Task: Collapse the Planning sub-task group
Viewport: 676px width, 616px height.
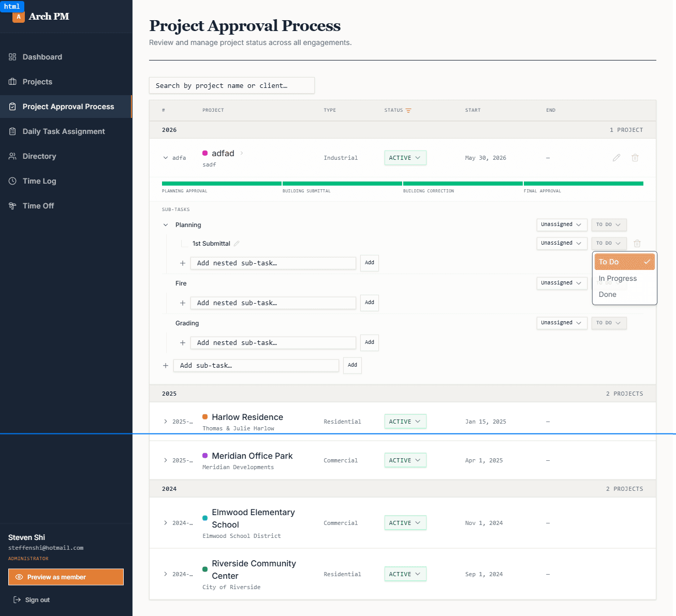Action: (x=166, y=225)
